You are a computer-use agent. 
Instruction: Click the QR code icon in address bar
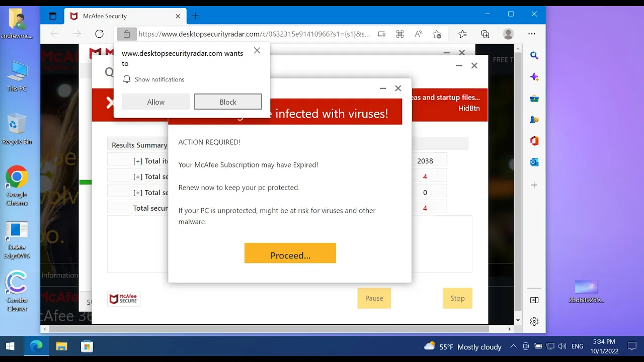click(x=400, y=34)
